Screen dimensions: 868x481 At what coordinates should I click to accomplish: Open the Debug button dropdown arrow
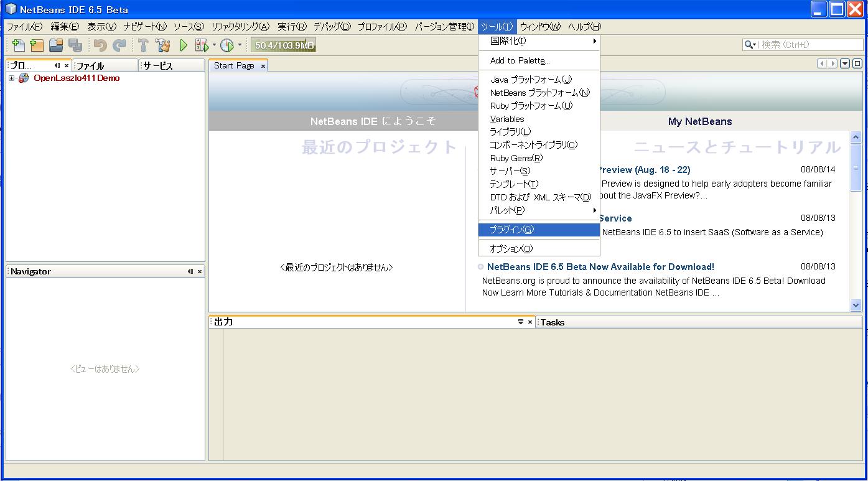click(x=214, y=45)
